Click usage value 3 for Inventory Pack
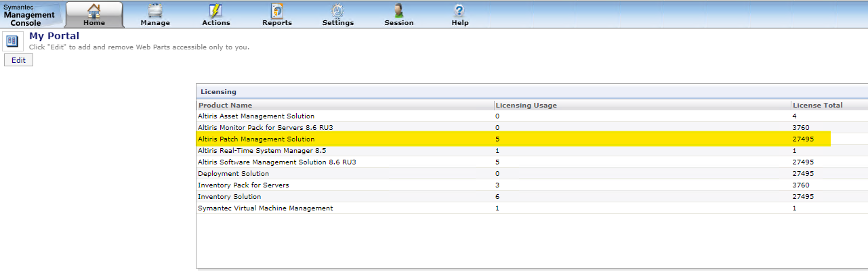Image resolution: width=868 pixels, height=272 pixels. 497,185
